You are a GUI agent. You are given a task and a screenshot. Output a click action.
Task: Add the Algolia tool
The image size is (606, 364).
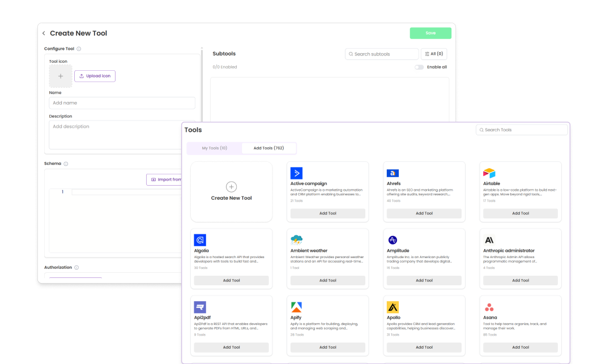(231, 281)
